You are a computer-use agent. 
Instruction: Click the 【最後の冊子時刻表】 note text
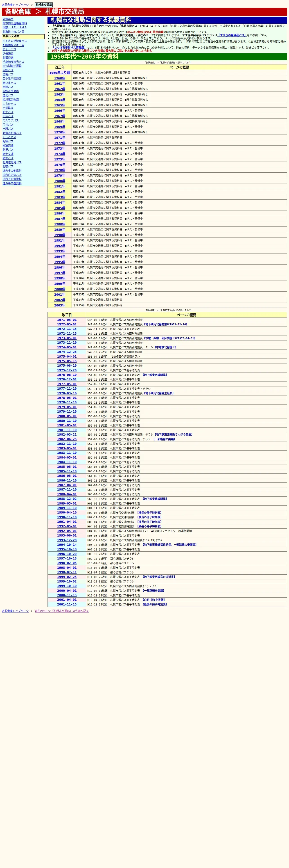(x=155, y=605)
